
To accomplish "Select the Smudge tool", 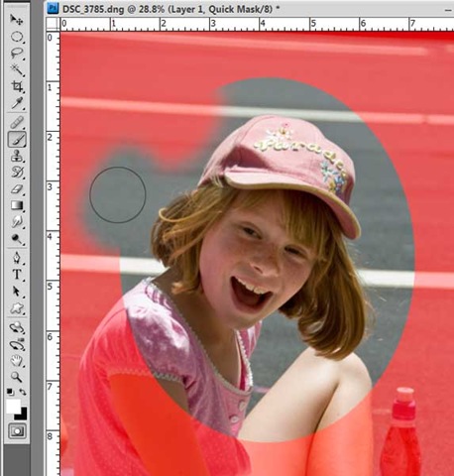I will coord(17,222).
